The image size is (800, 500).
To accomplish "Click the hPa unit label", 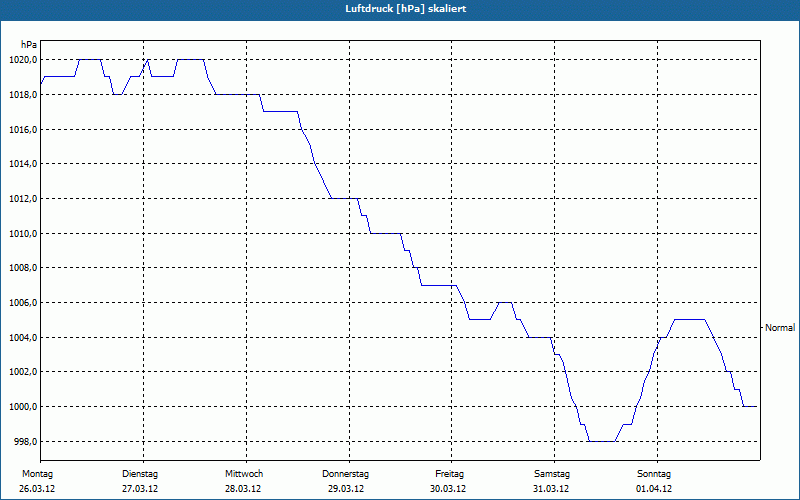I will pyautogui.click(x=29, y=45).
